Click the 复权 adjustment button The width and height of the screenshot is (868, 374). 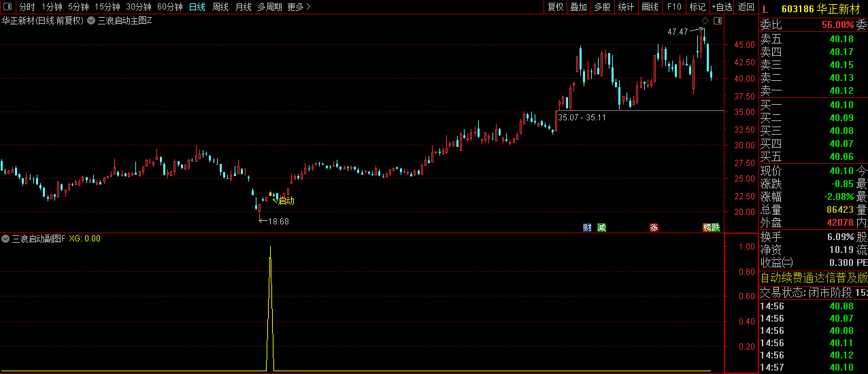pos(556,7)
